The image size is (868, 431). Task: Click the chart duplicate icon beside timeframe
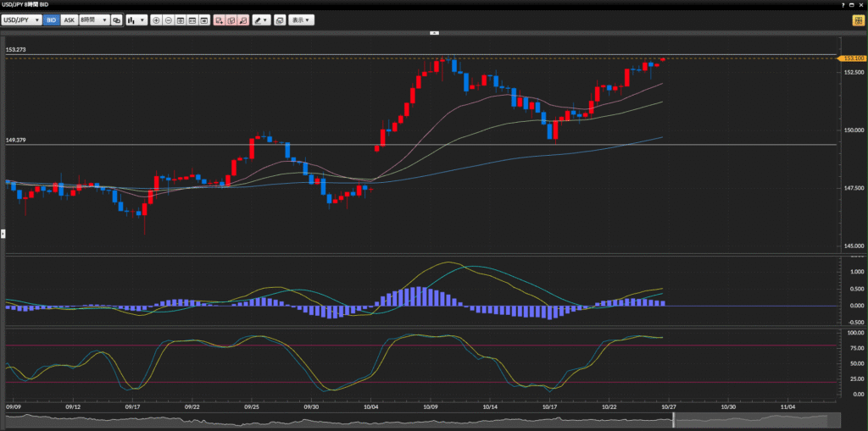pos(116,19)
